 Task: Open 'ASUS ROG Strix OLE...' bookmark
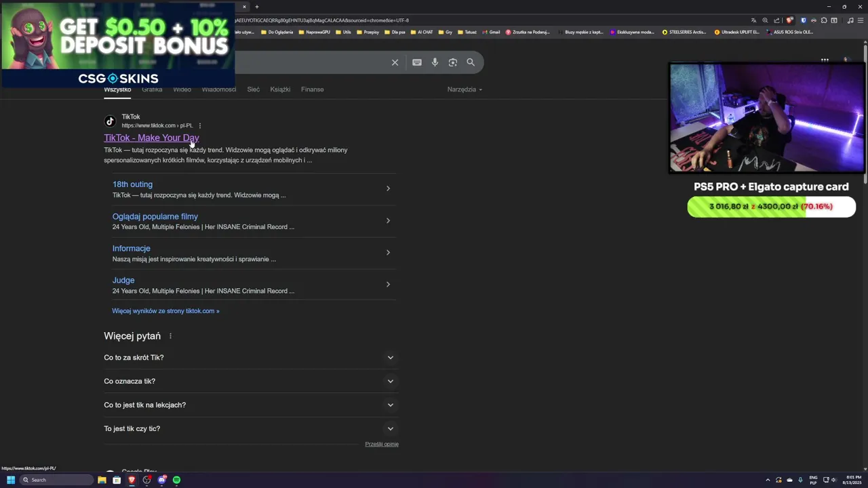[789, 32]
